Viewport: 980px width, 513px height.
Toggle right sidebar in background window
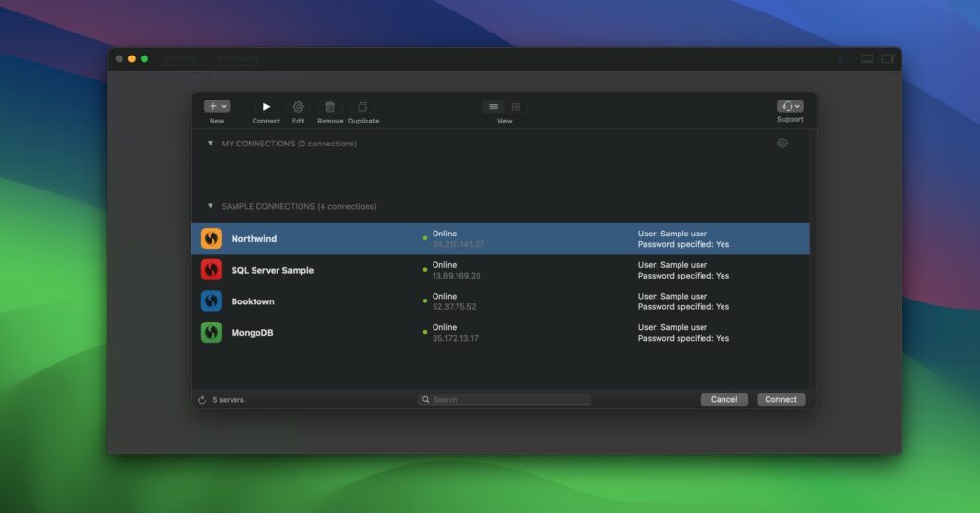[x=888, y=58]
